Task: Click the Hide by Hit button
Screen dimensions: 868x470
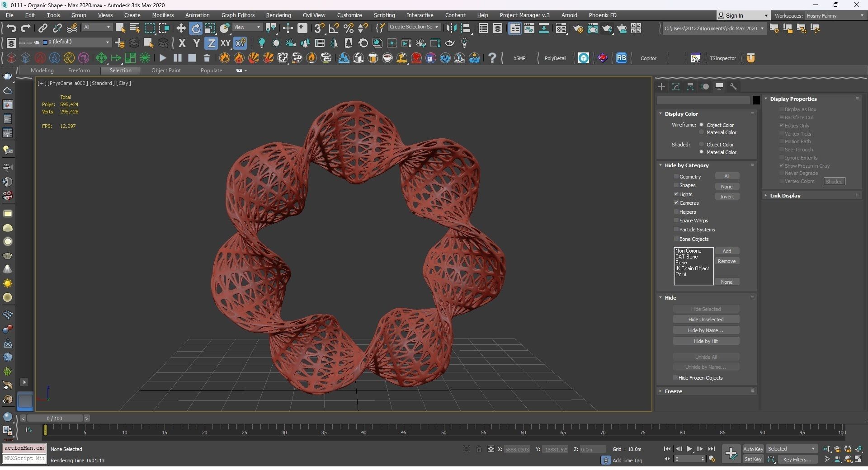Action: [706, 341]
